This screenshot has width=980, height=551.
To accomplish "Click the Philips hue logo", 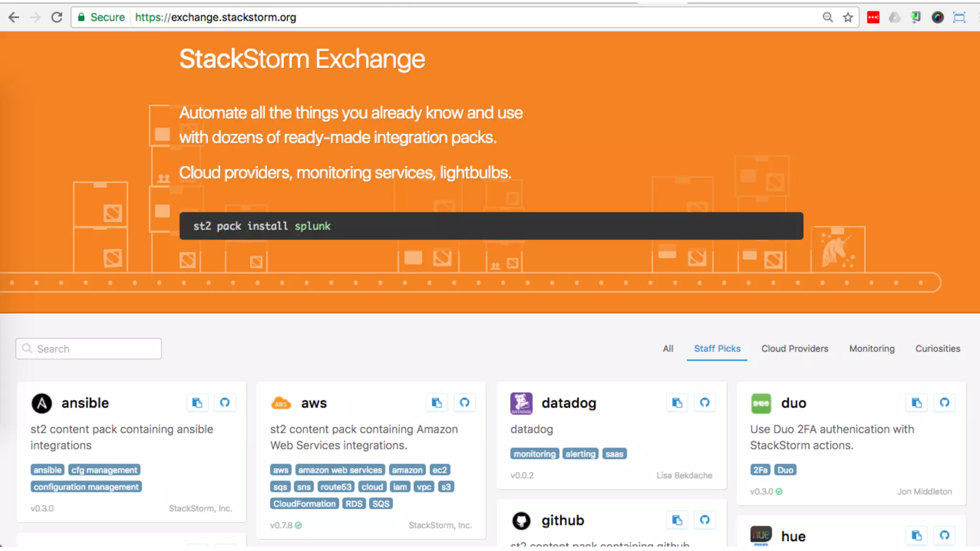I will pos(761,536).
